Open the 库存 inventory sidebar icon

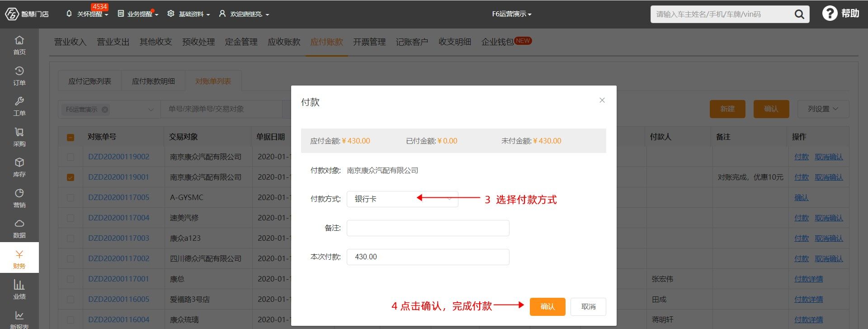19,167
